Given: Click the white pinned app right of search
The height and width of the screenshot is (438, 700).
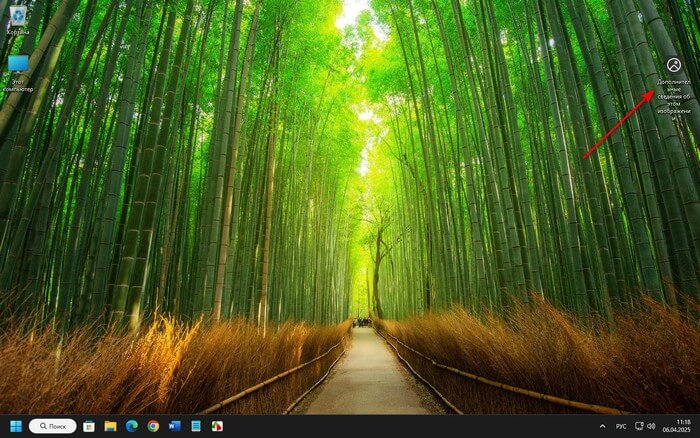Looking at the screenshot, I should (89, 426).
